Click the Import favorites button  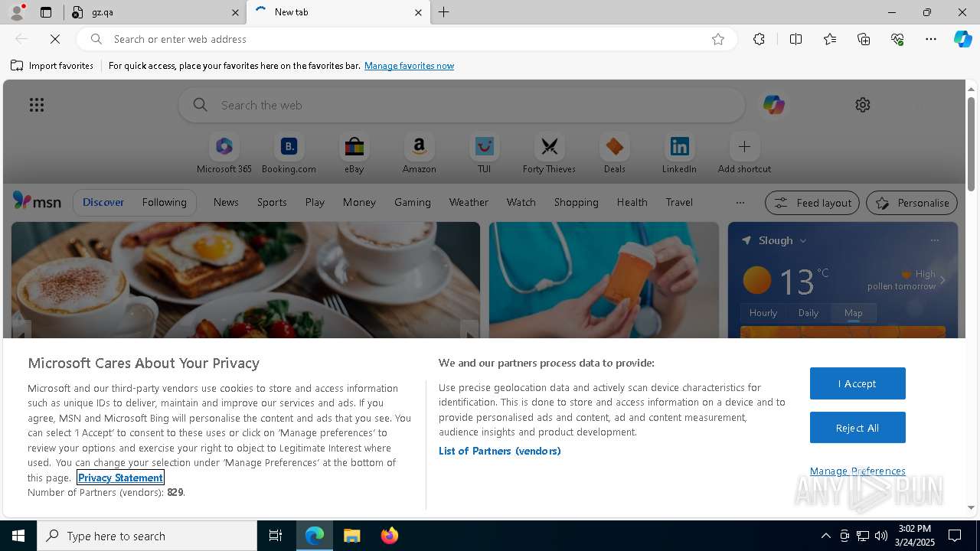click(52, 66)
